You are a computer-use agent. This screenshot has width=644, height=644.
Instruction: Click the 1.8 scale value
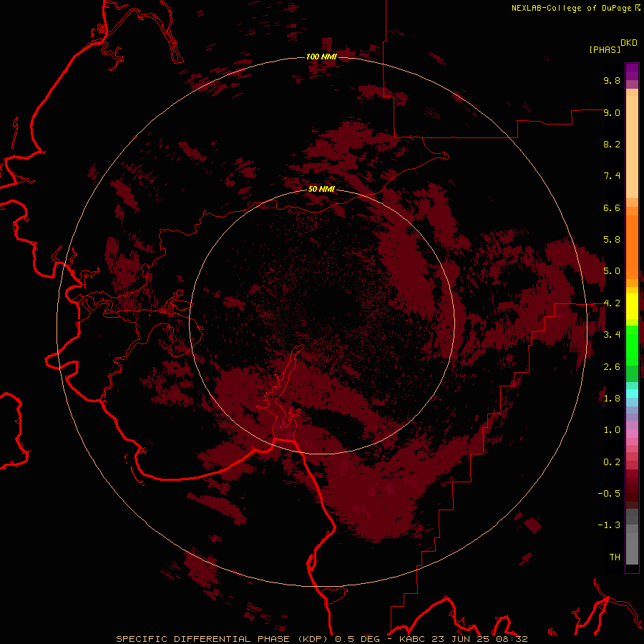(x=612, y=399)
